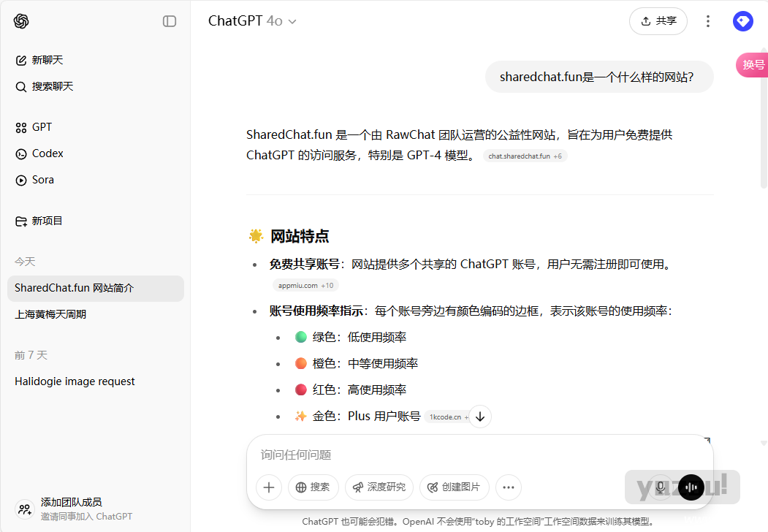This screenshot has width=768, height=532.
Task: Click the 绿色：低使用频率 list item
Action: click(351, 337)
